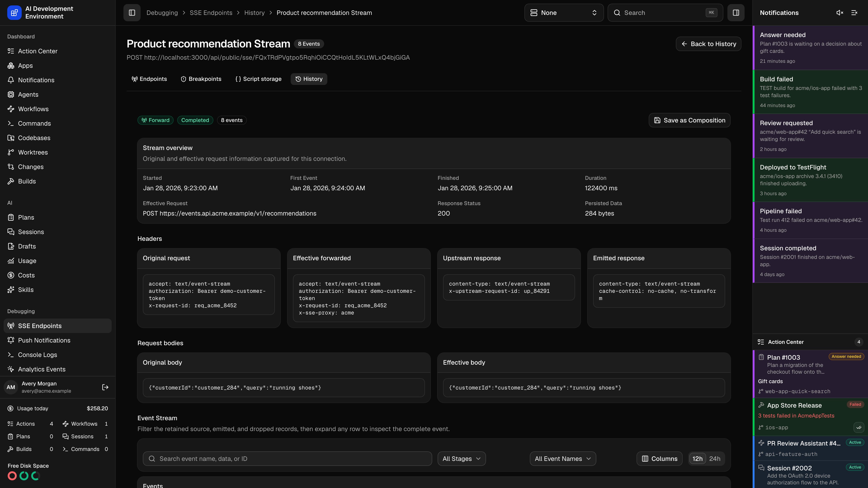Click the History breadcrumb link
The width and height of the screenshot is (868, 488).
click(x=254, y=13)
